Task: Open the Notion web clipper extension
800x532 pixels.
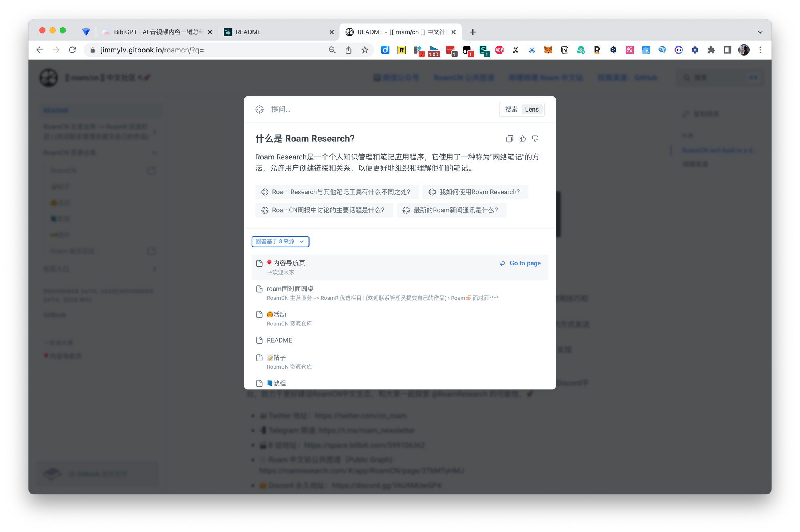Action: click(x=564, y=50)
